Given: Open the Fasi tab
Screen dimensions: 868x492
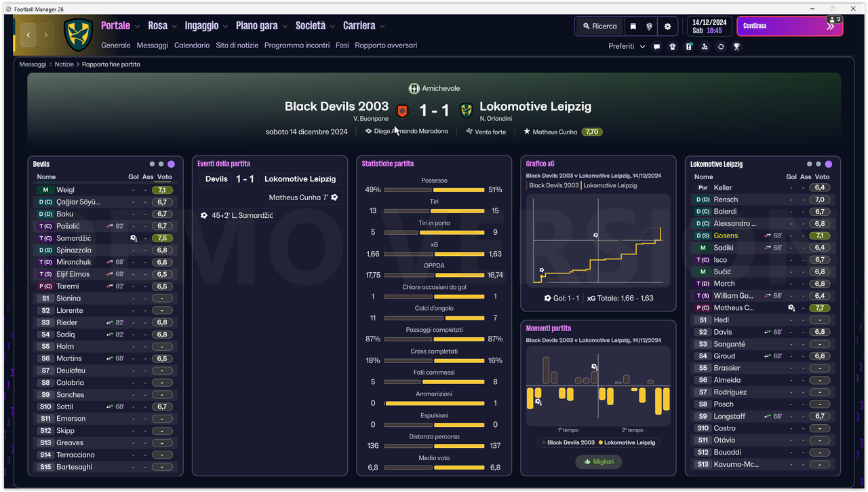Looking at the screenshot, I should point(342,45).
